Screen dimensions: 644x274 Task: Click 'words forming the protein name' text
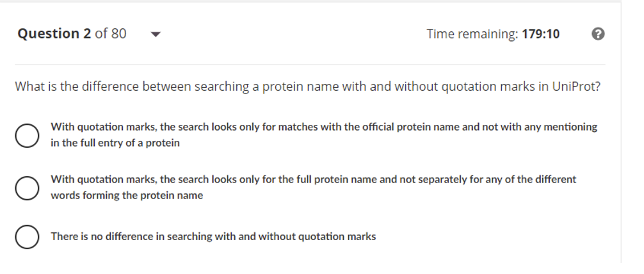(127, 196)
